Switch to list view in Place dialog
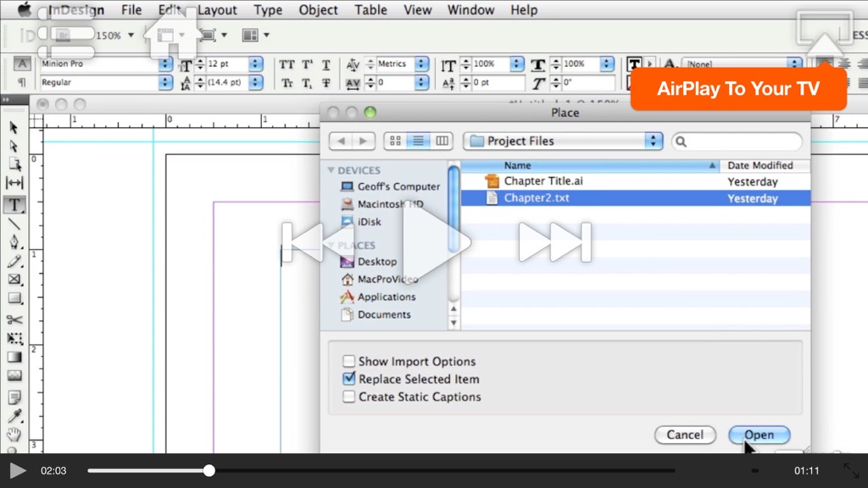868x488 pixels. click(419, 141)
